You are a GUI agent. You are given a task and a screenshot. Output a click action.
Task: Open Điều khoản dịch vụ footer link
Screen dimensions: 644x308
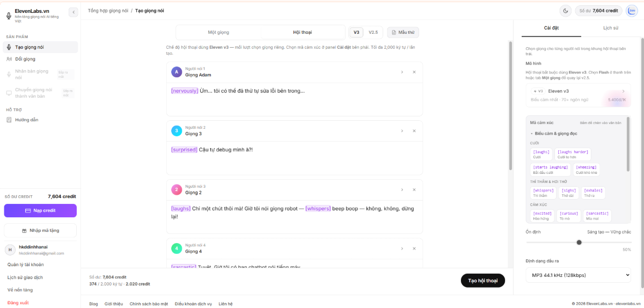point(193,304)
